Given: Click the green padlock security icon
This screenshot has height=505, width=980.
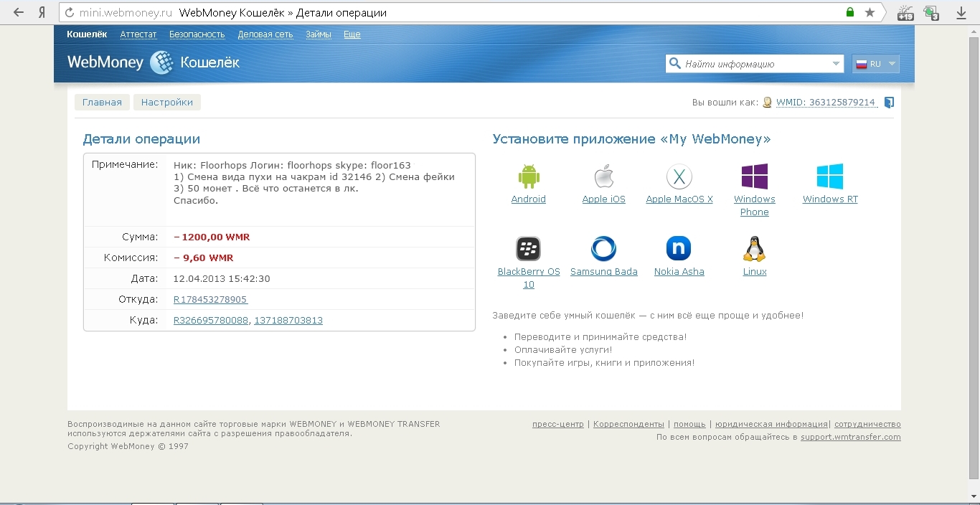Looking at the screenshot, I should pos(850,12).
